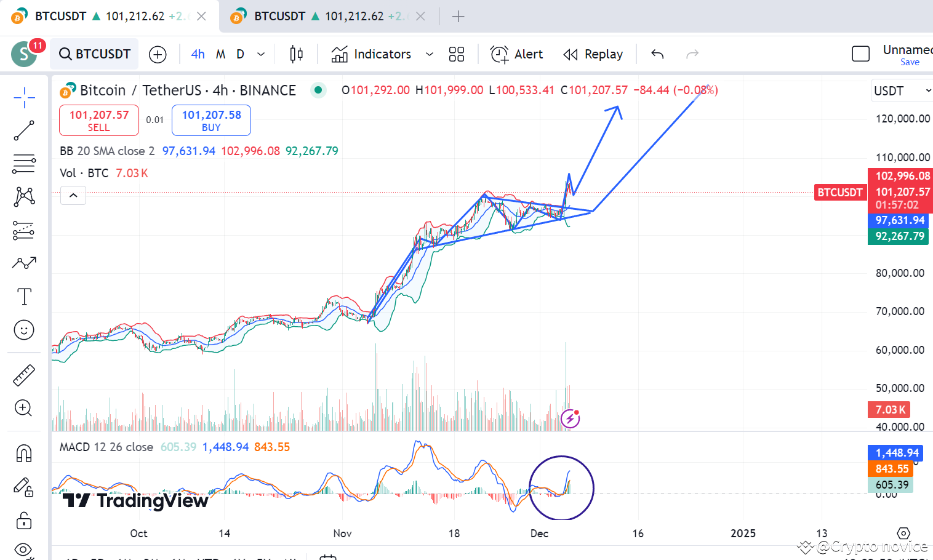Select the layout rectangle icon
Image resolution: width=933 pixels, height=560 pixels.
860,54
